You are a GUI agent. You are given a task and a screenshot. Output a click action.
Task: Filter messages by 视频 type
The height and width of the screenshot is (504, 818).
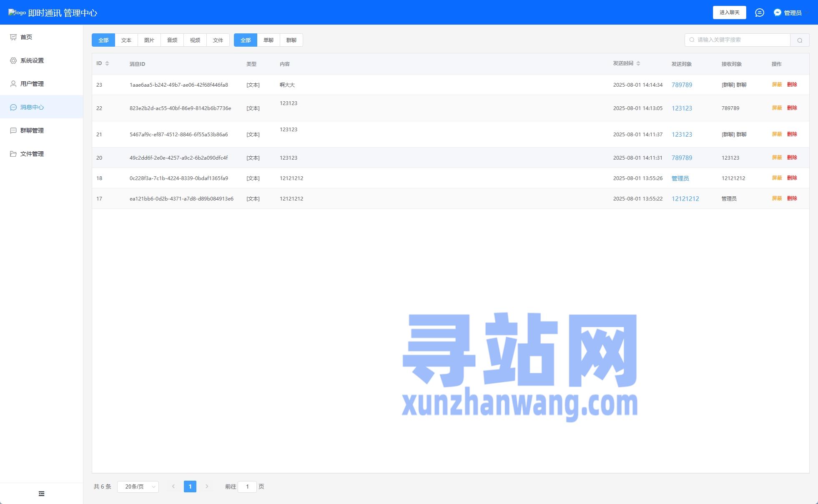click(x=195, y=40)
